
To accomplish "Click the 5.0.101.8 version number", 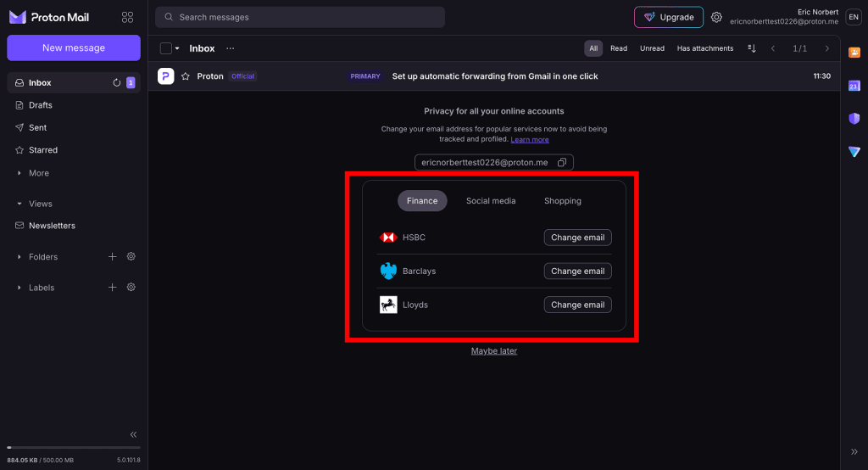I will pyautogui.click(x=129, y=460).
